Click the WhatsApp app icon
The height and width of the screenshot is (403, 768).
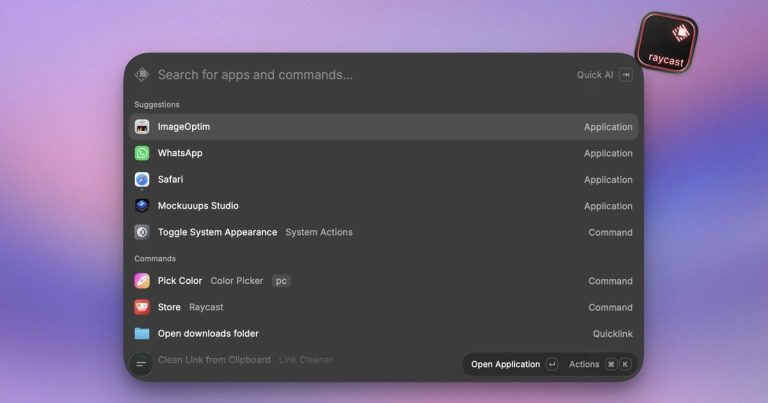pos(142,153)
